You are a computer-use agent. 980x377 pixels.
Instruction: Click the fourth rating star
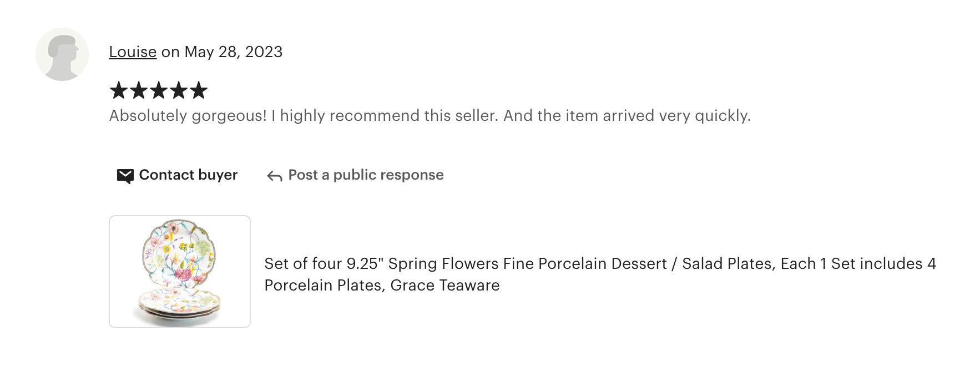pos(179,90)
